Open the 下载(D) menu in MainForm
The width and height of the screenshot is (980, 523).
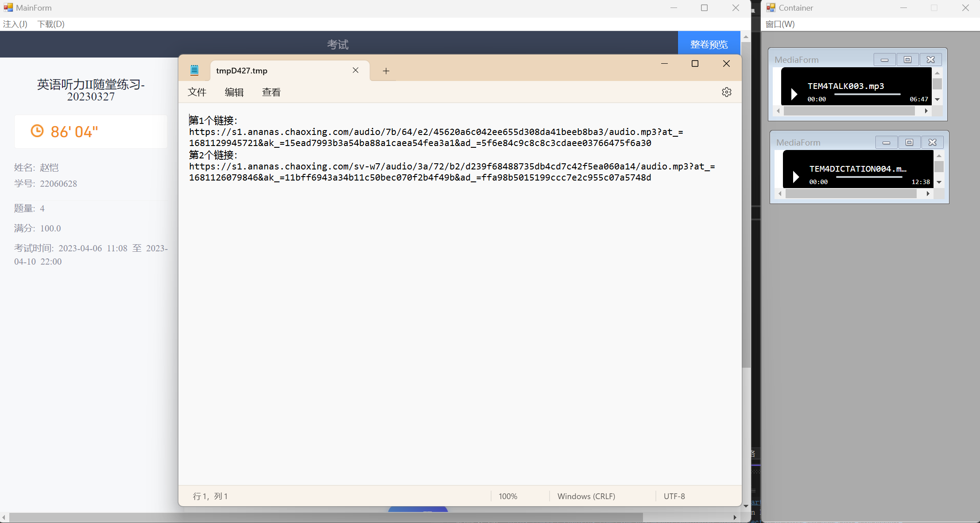pyautogui.click(x=51, y=24)
